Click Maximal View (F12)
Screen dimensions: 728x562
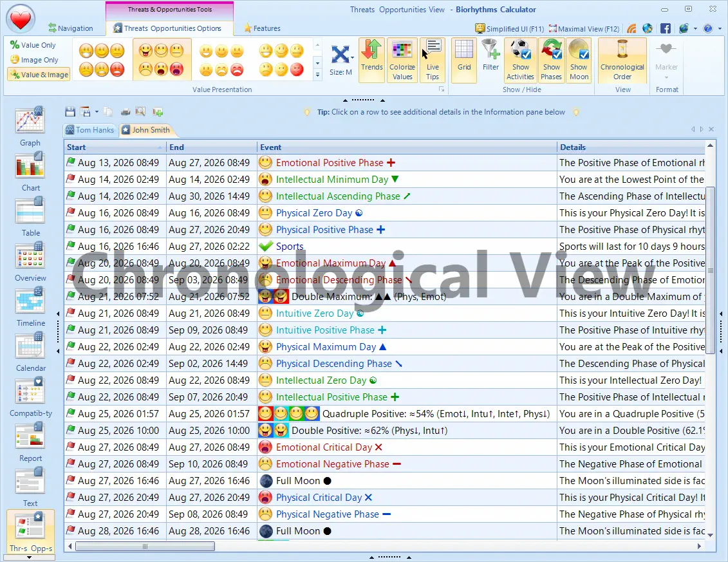584,28
